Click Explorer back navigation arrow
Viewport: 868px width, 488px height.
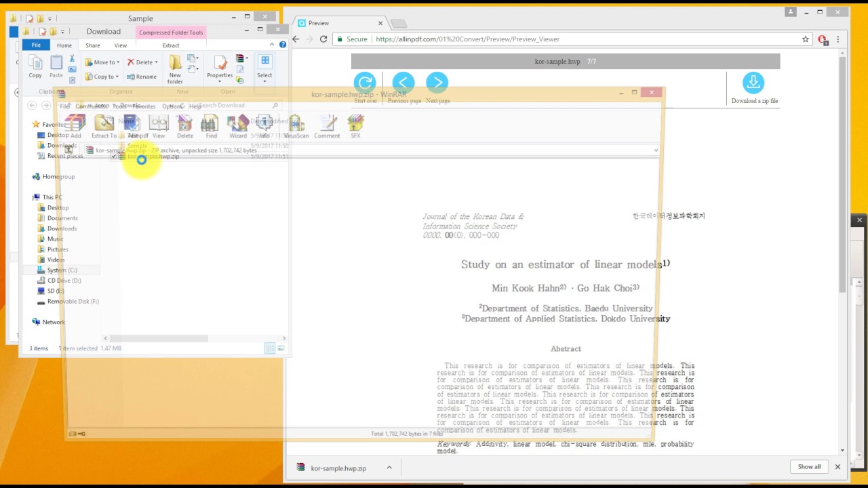coord(32,106)
